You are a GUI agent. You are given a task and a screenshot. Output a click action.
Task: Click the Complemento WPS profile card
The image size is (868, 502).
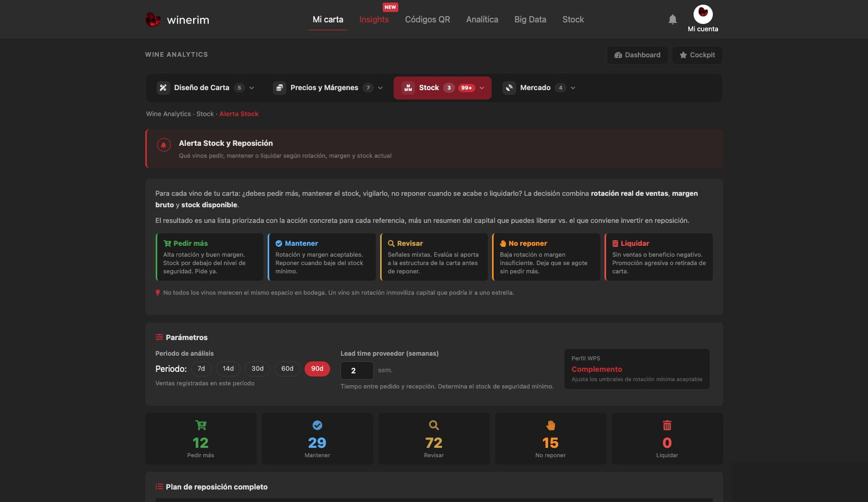[x=637, y=369]
